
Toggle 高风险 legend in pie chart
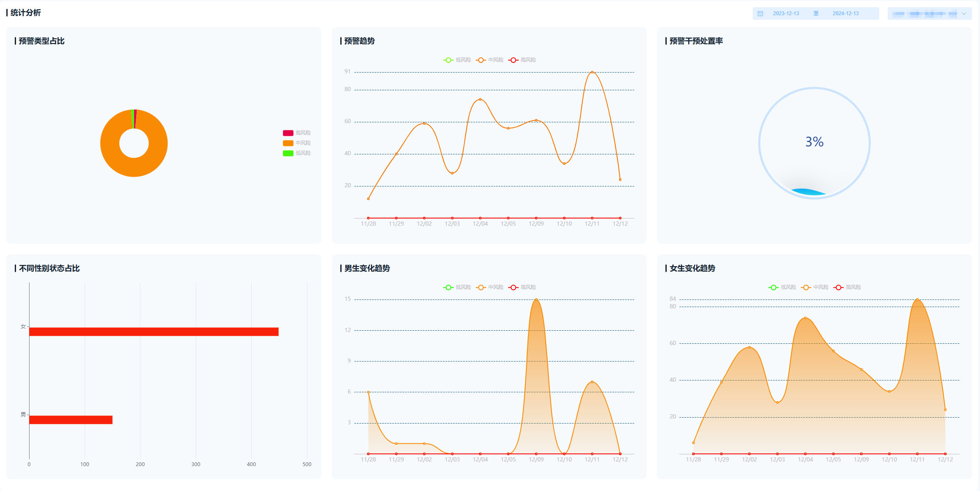click(x=296, y=133)
